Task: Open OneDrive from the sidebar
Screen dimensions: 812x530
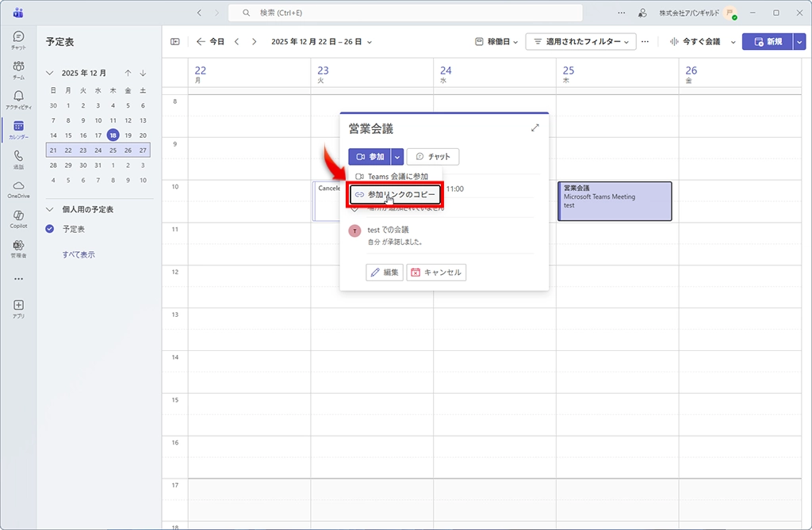Action: click(x=18, y=189)
